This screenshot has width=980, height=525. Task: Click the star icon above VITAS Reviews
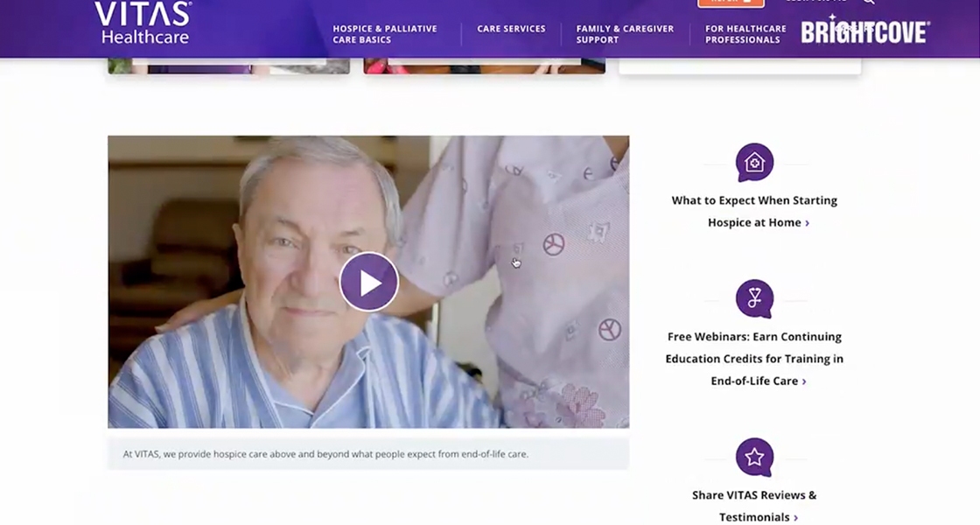(754, 457)
